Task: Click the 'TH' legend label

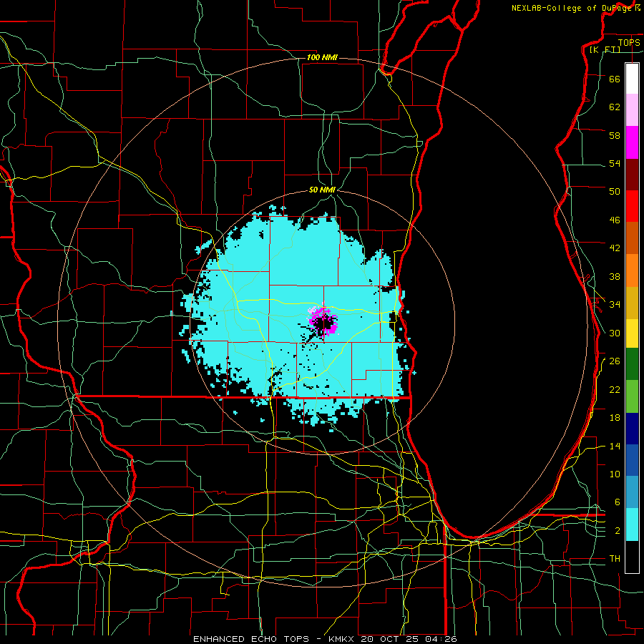Action: pyautogui.click(x=615, y=559)
